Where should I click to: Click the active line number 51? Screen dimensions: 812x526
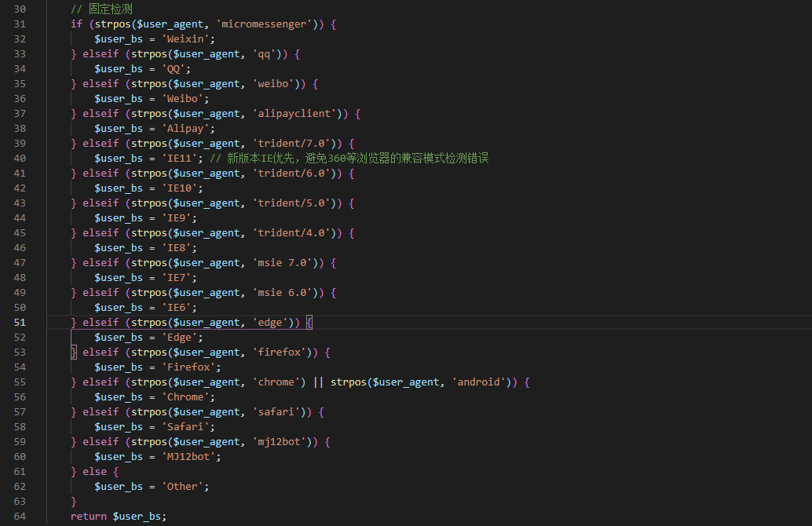pos(20,323)
